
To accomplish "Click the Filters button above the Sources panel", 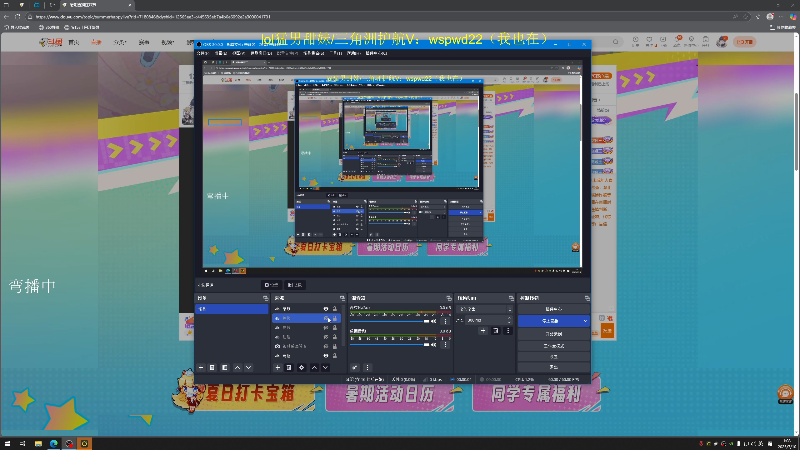I will [295, 285].
